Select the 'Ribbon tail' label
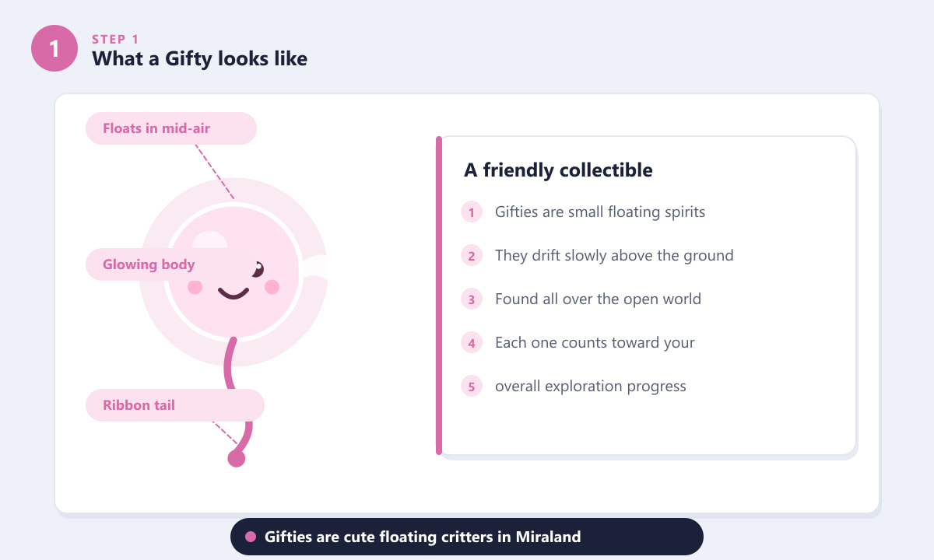Screen dimensions: 934x560 point(175,405)
